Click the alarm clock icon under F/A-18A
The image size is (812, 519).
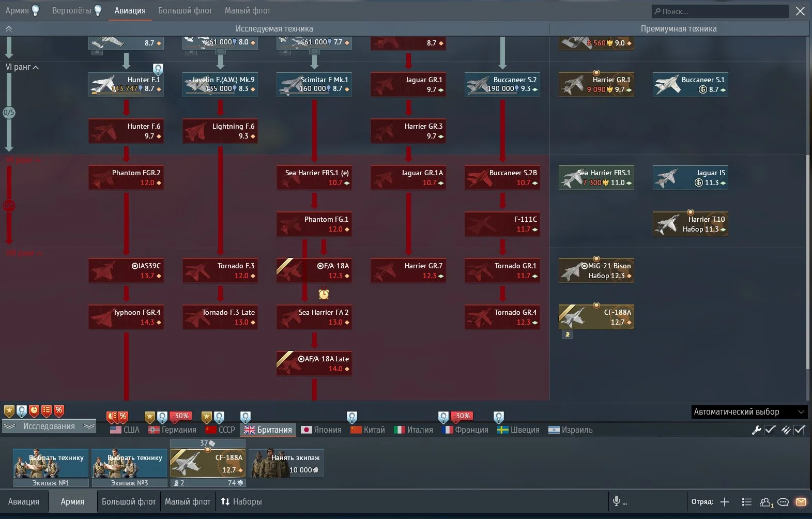click(x=324, y=294)
